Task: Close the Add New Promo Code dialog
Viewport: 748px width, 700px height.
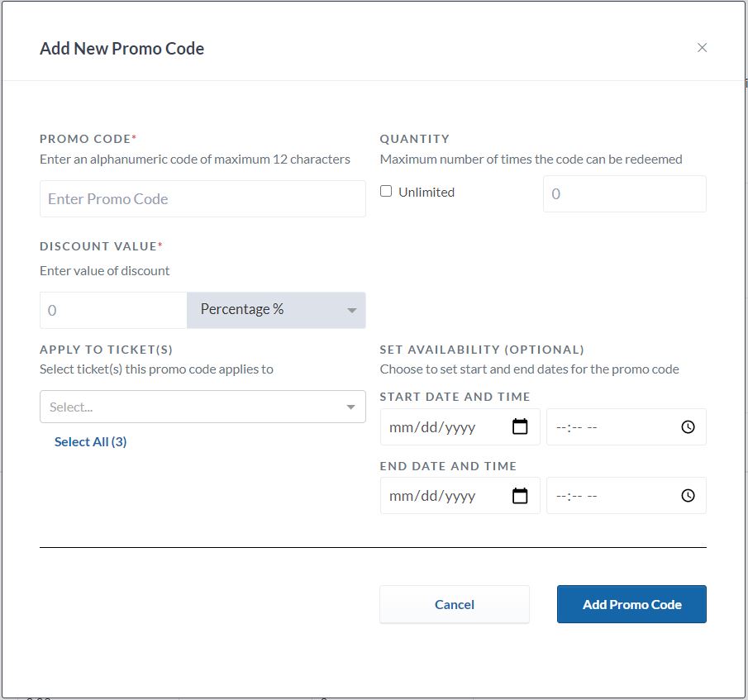Action: tap(702, 48)
